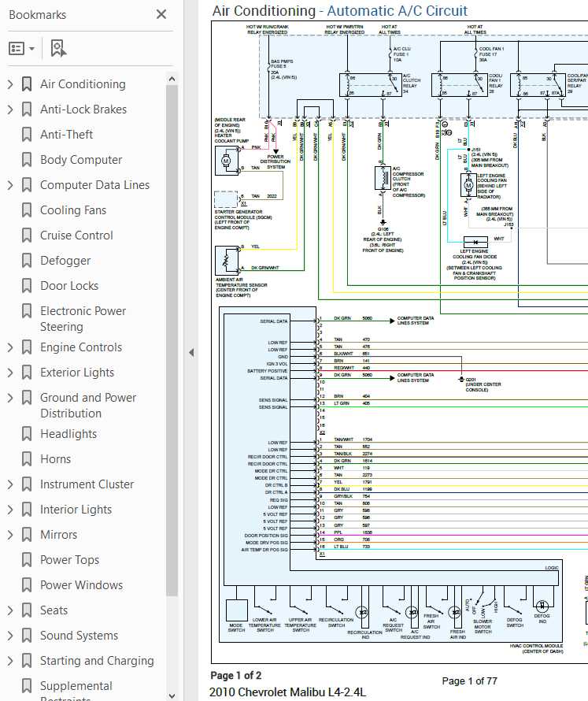Viewport: 588px width, 701px height.
Task: Click the Automatic A/C Circuit title link
Action: pos(398,11)
